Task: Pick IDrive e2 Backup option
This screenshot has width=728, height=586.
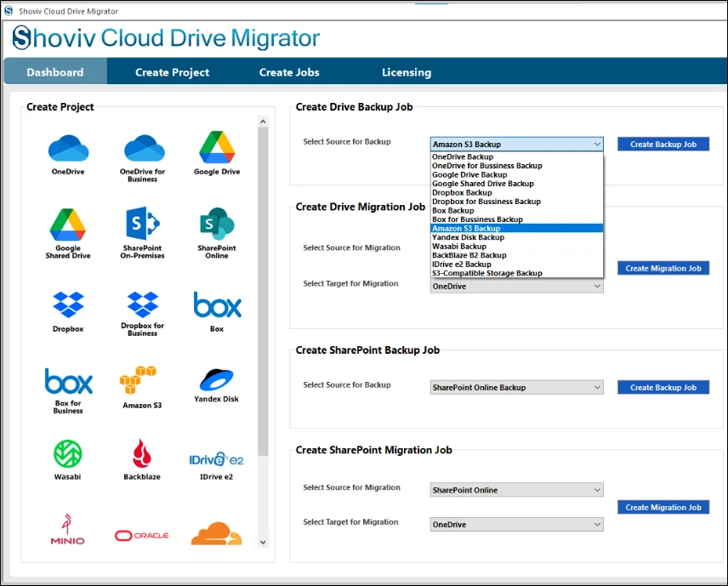Action: (517, 265)
